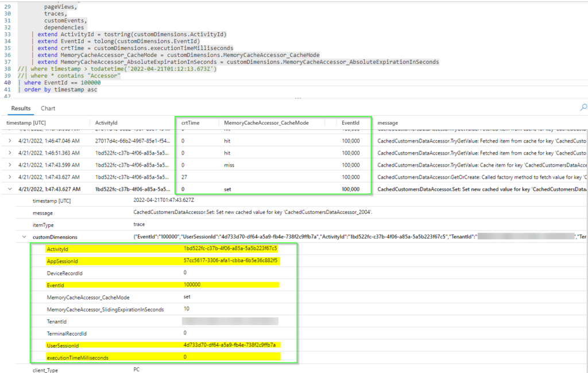This screenshot has width=588, height=373.
Task: Select the GetOrCreate message cell
Action: click(x=482, y=177)
